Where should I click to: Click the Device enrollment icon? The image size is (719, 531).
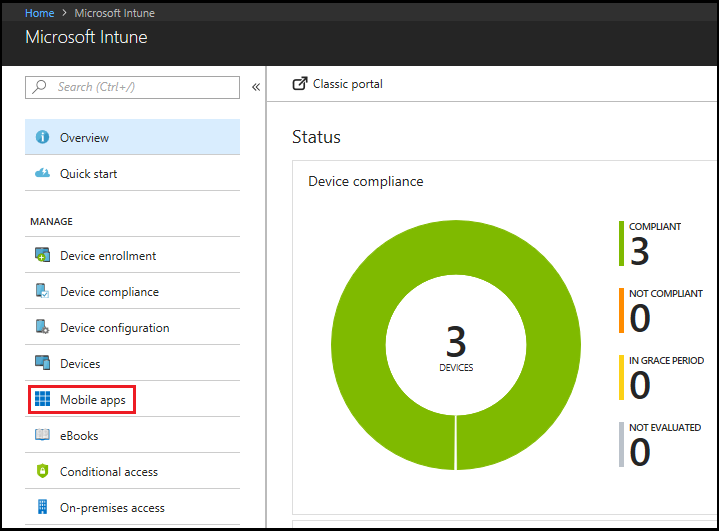[x=42, y=256]
